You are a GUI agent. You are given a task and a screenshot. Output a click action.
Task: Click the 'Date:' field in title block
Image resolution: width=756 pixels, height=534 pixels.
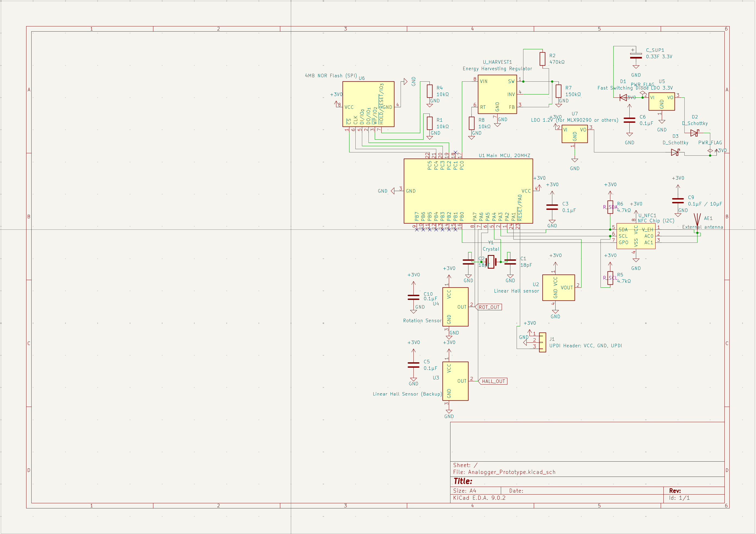(516, 491)
